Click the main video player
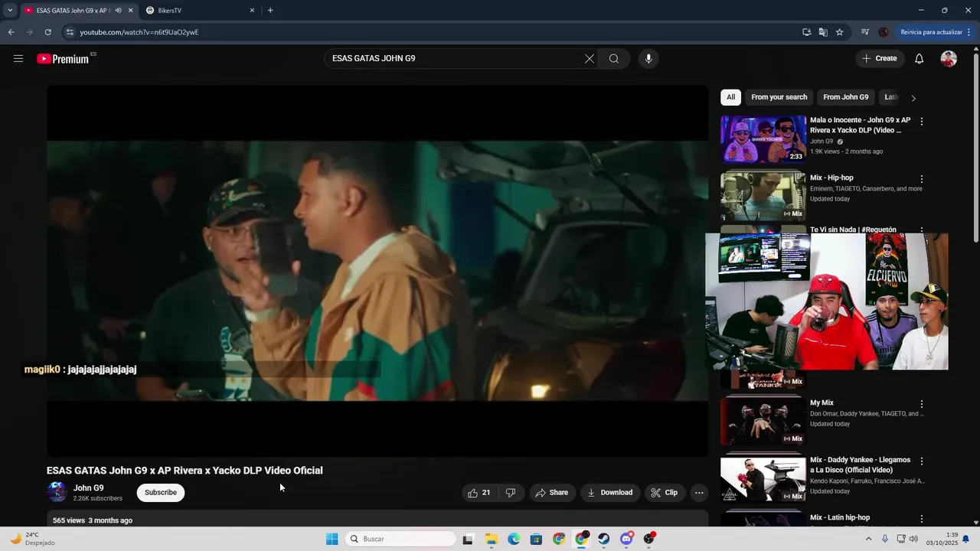 (x=377, y=271)
